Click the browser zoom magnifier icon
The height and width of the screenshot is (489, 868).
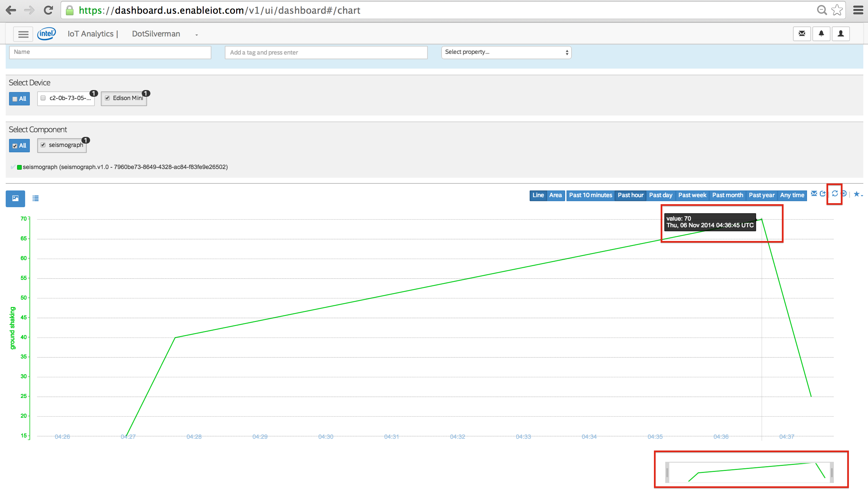(822, 10)
